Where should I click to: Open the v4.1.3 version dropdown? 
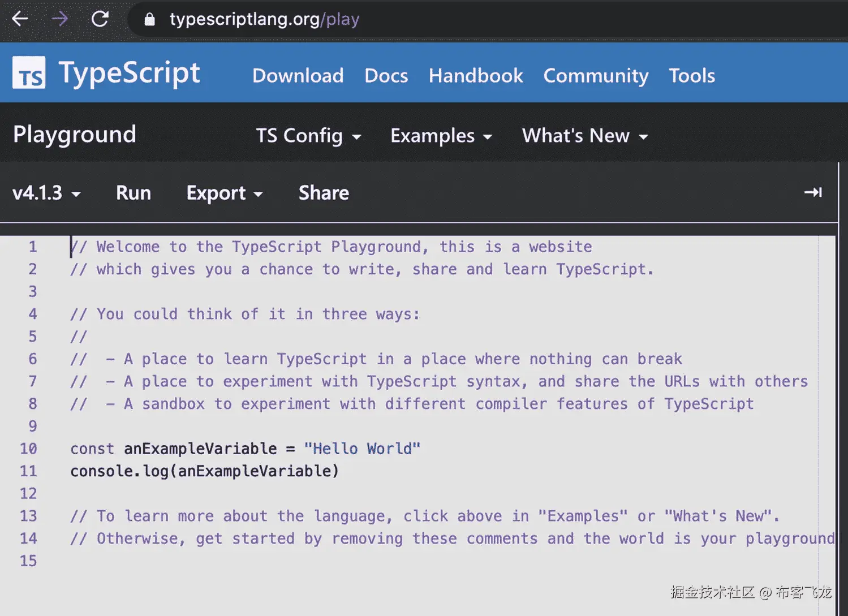[46, 193]
